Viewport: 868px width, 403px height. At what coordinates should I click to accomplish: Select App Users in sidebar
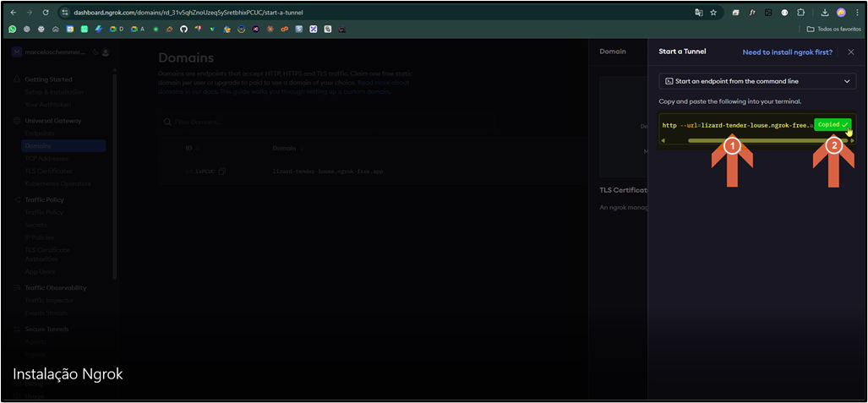click(x=40, y=271)
